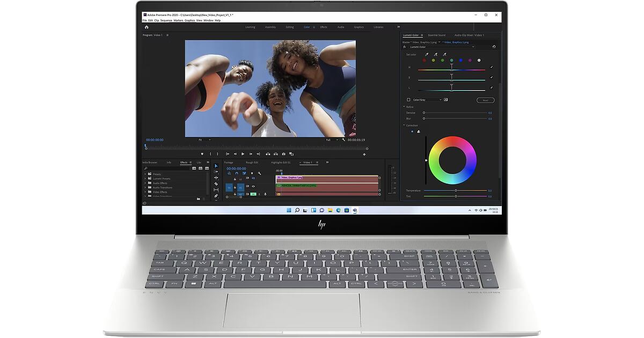644x338 pixels.
Task: Click the voice-over microphone on audio track
Action: click(x=265, y=194)
